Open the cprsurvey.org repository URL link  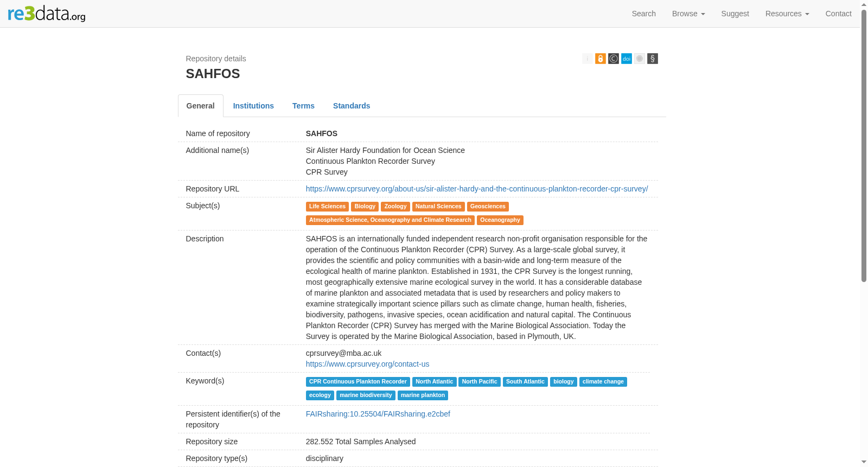[x=477, y=189]
